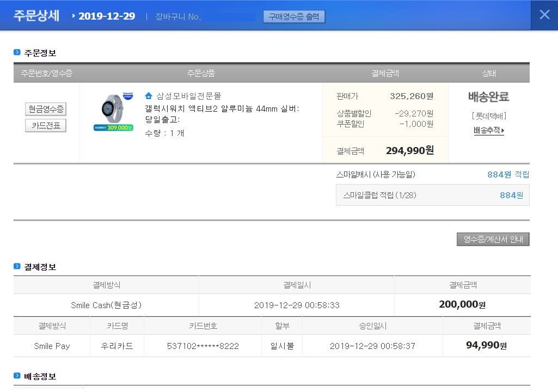Click the 영수증/계산서 안내 button

click(493, 239)
